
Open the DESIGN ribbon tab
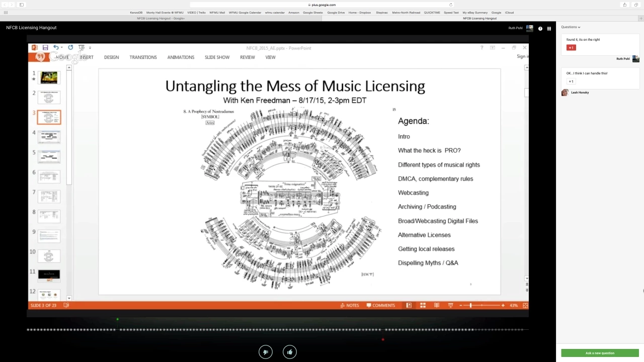coord(112,57)
